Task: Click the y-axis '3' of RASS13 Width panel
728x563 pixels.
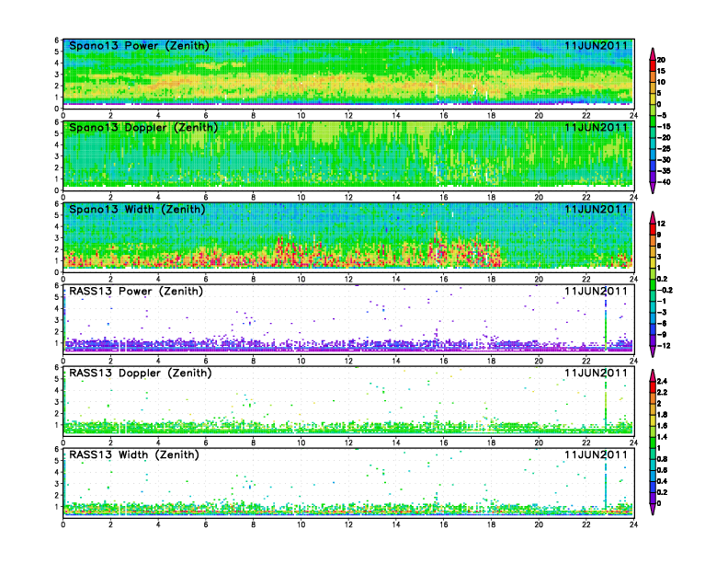Action: coord(57,484)
